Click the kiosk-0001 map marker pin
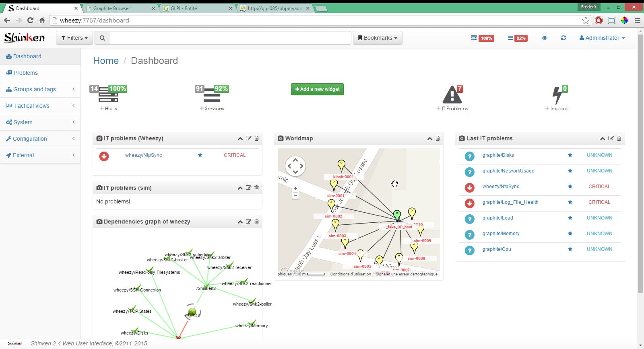The width and height of the screenshot is (644, 349). [x=341, y=166]
